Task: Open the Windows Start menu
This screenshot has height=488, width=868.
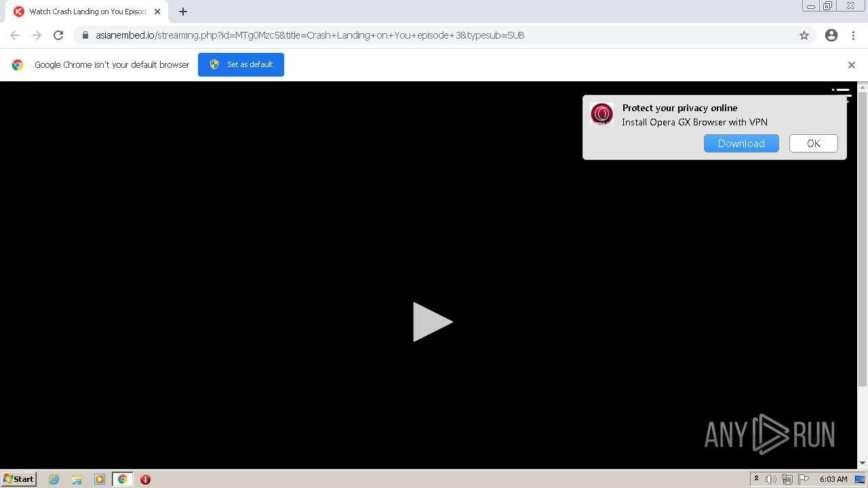Action: pyautogui.click(x=19, y=479)
